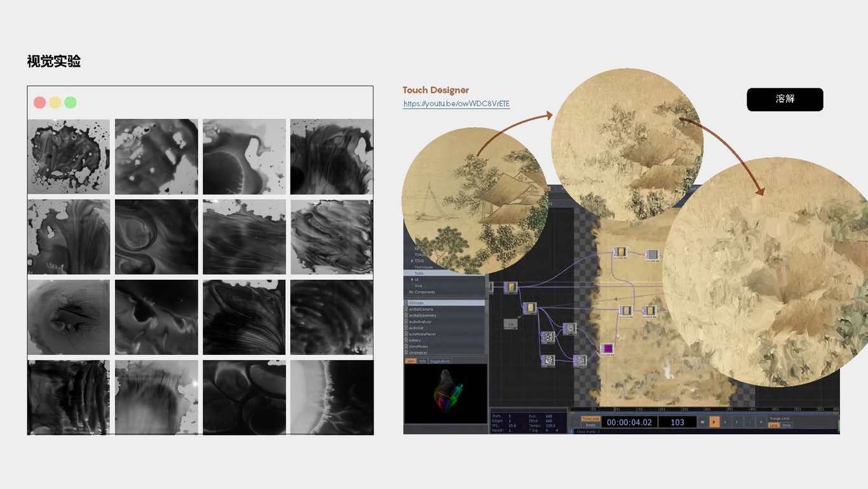Image resolution: width=868 pixels, height=489 pixels.
Task: Click the 3DScope component icon
Action: [406, 303]
